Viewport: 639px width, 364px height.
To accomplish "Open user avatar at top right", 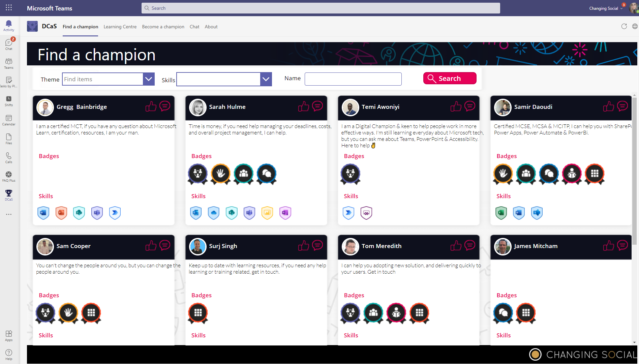I will [x=634, y=8].
